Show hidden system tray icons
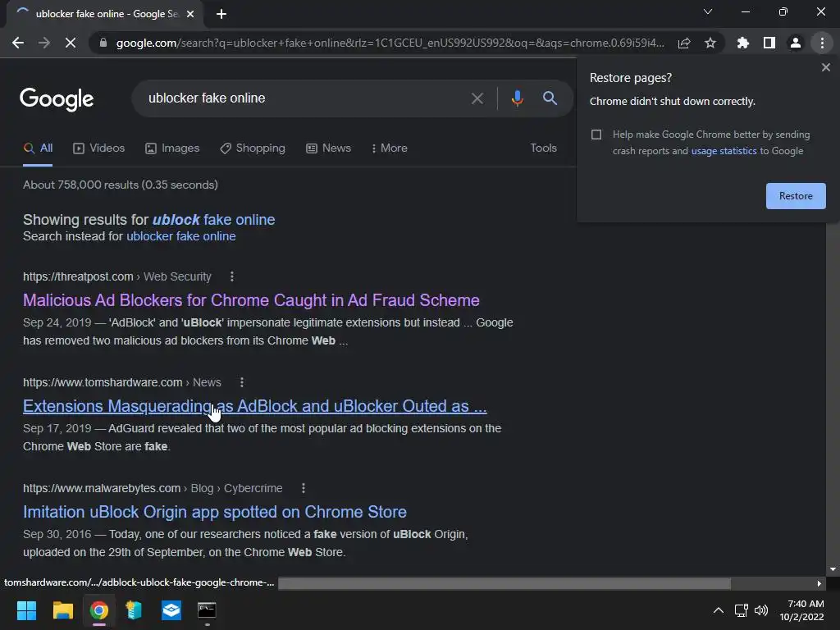This screenshot has height=630, width=840. click(719, 610)
